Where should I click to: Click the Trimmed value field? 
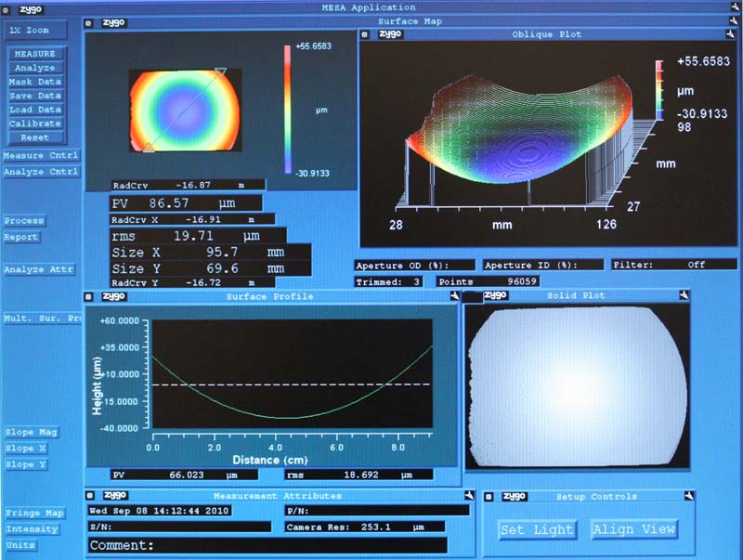(x=388, y=282)
